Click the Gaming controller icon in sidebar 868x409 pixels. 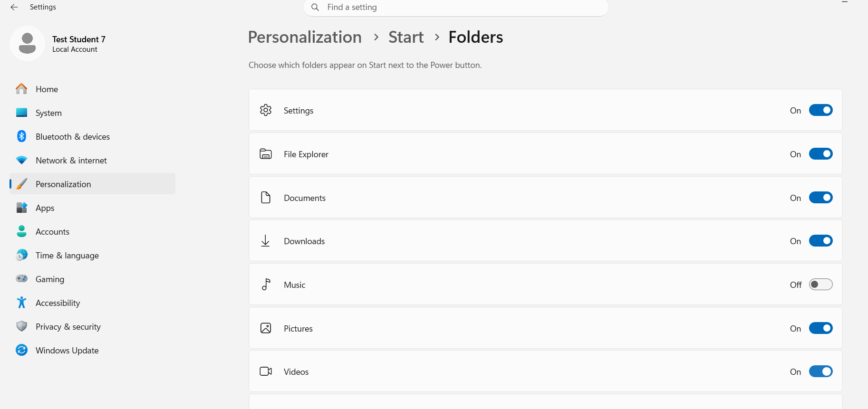(21, 279)
